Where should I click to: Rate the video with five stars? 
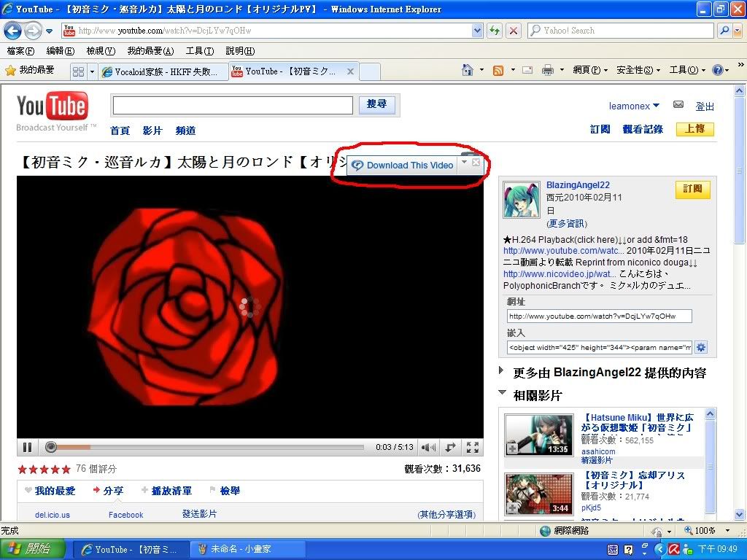(x=66, y=470)
